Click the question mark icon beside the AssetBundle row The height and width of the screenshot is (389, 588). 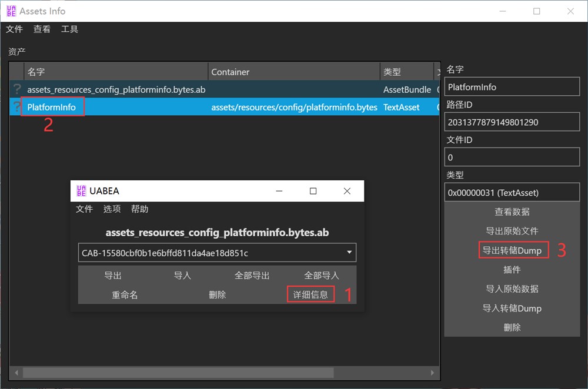point(17,89)
